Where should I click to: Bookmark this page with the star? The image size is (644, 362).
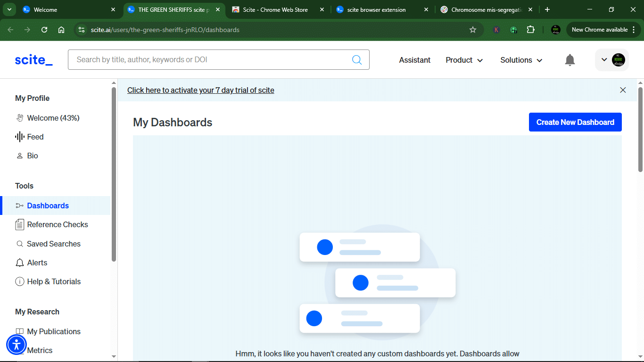tap(473, 30)
